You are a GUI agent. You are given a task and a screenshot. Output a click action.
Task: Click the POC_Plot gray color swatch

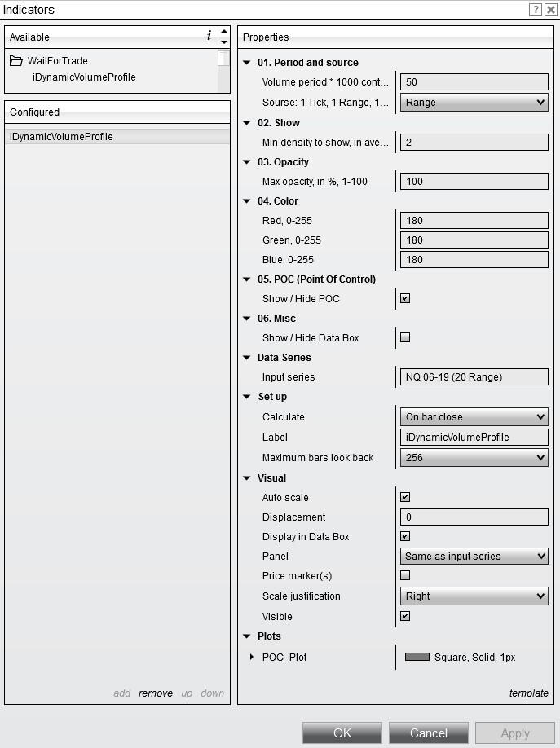tap(417, 657)
